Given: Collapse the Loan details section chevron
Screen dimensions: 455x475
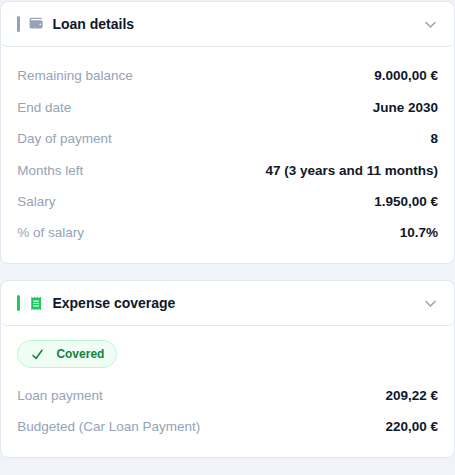Looking at the screenshot, I should 430,25.
